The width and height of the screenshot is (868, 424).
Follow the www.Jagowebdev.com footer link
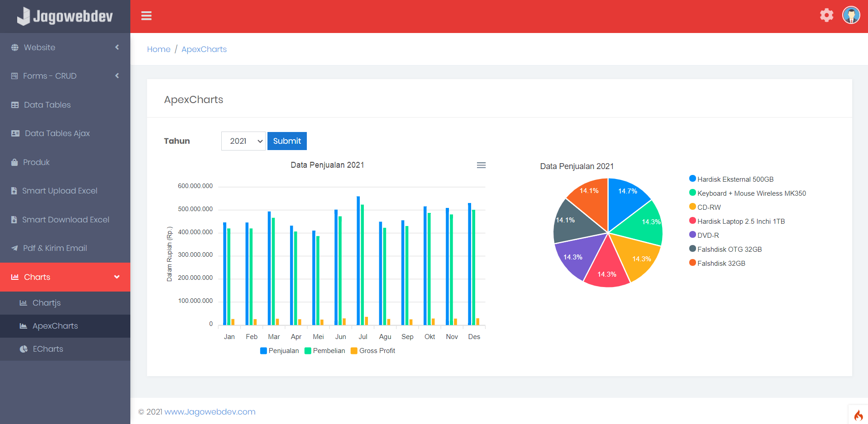click(x=210, y=411)
